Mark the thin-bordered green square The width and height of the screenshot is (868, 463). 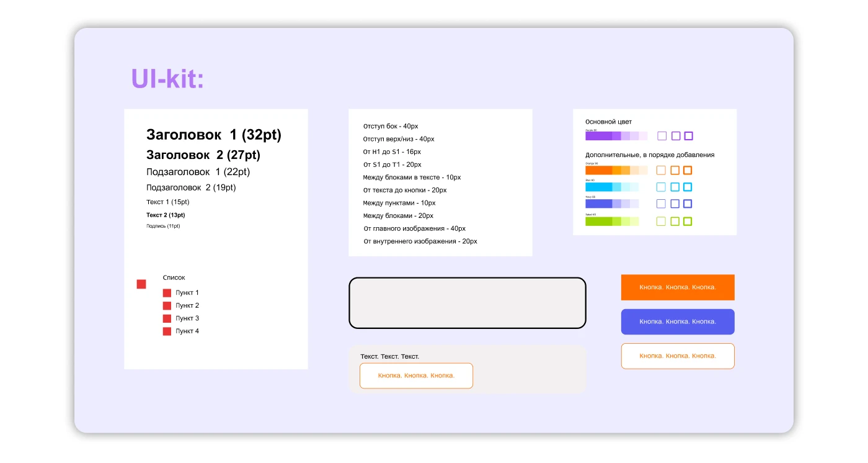pos(661,222)
